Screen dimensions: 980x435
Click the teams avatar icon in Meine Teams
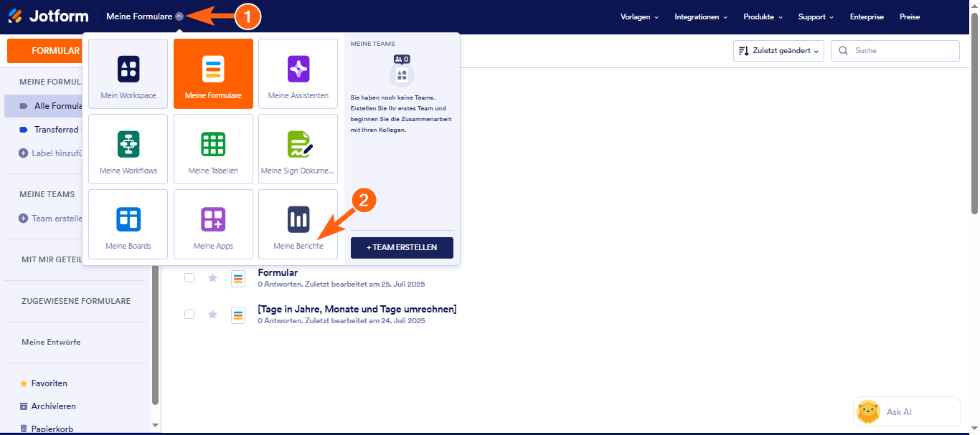tap(402, 75)
